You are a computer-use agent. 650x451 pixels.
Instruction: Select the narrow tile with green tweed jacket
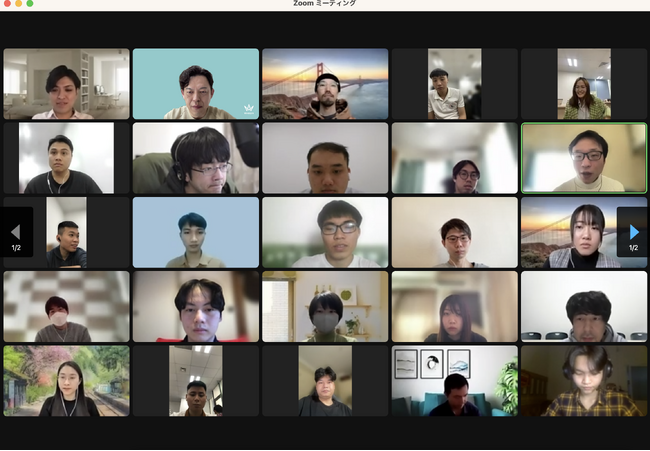click(x=584, y=84)
